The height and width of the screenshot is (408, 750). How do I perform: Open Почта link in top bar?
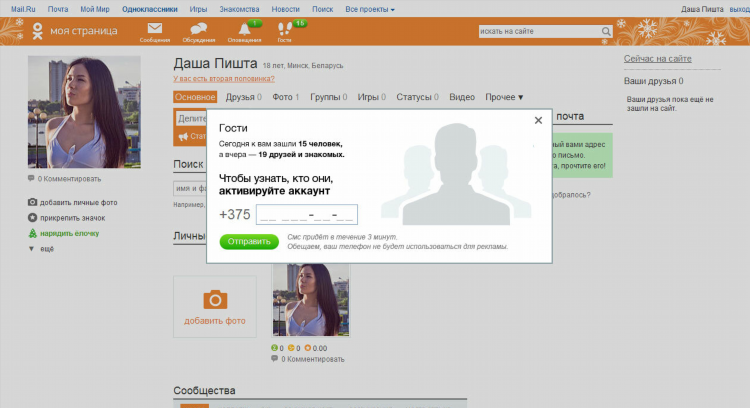(58, 9)
